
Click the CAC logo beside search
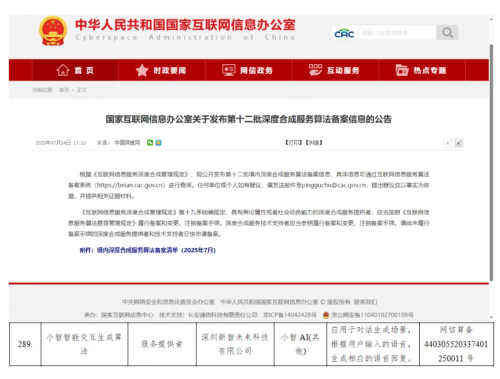[x=344, y=33]
